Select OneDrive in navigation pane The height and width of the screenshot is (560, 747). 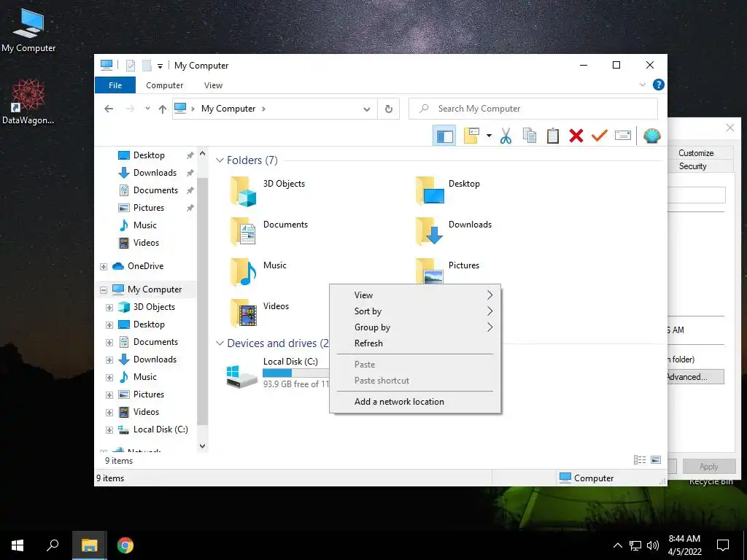145,266
